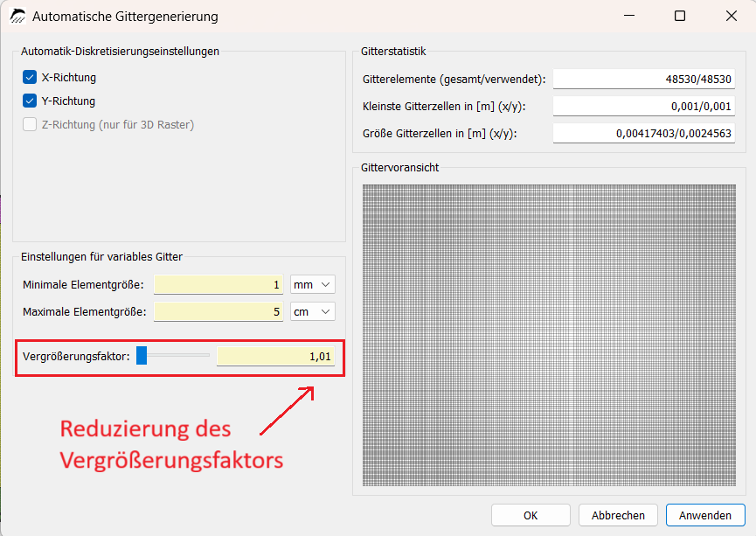Screen dimensions: 756x536
Task: Click the 'Kleinste Gitterzellen in [m] (x/y):' label
Action: tap(444, 106)
